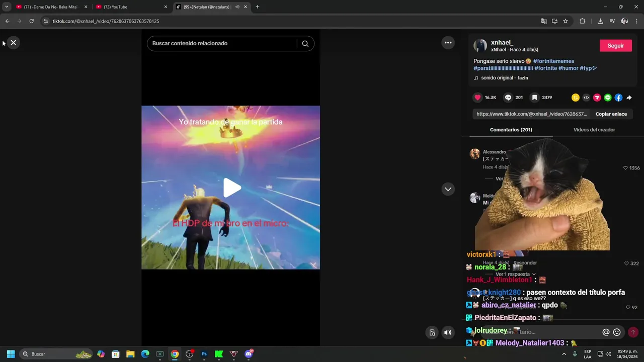Install app icon in address bar

(554, 21)
